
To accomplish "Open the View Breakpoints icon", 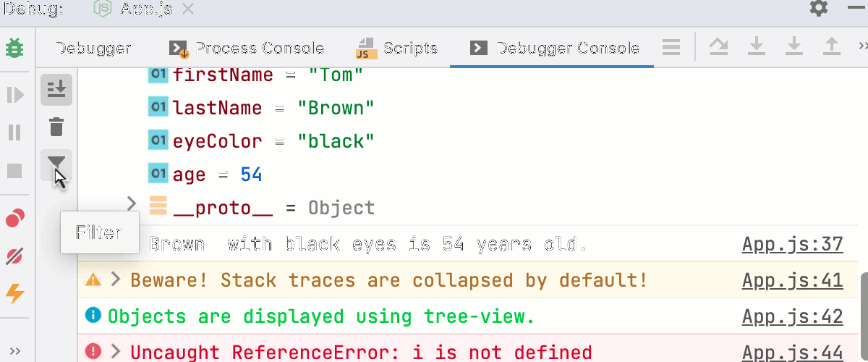I will (14, 218).
